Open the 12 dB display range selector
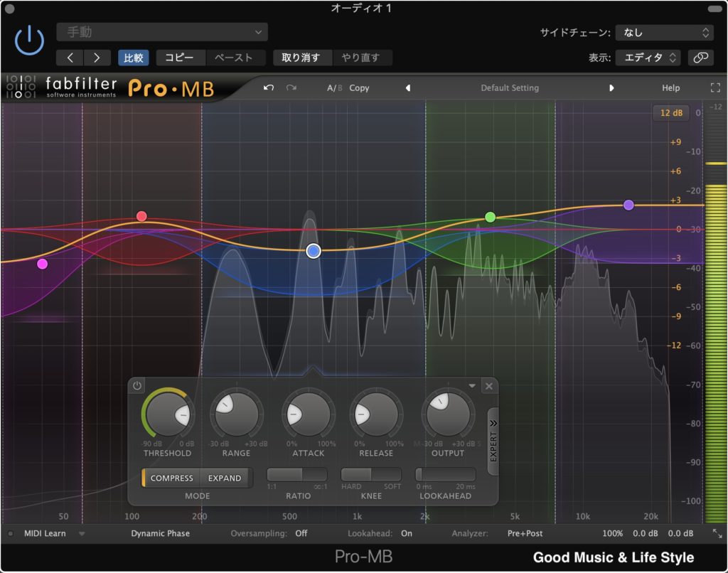The height and width of the screenshot is (573, 728). pyautogui.click(x=671, y=113)
